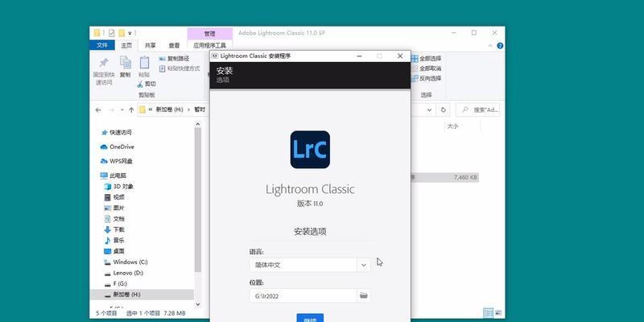Click the new folder icon in title bar
644x322 pixels.
[122, 33]
